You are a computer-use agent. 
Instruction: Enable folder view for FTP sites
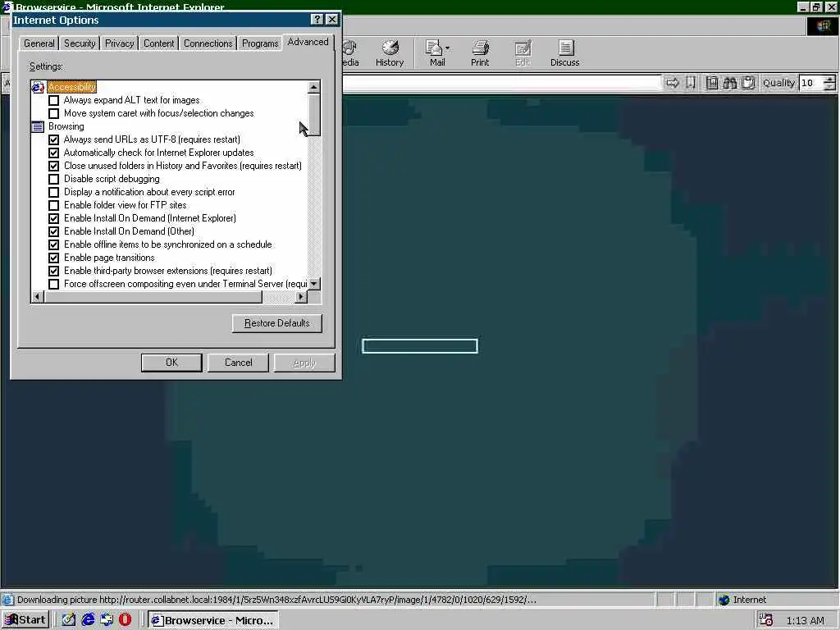(53, 205)
